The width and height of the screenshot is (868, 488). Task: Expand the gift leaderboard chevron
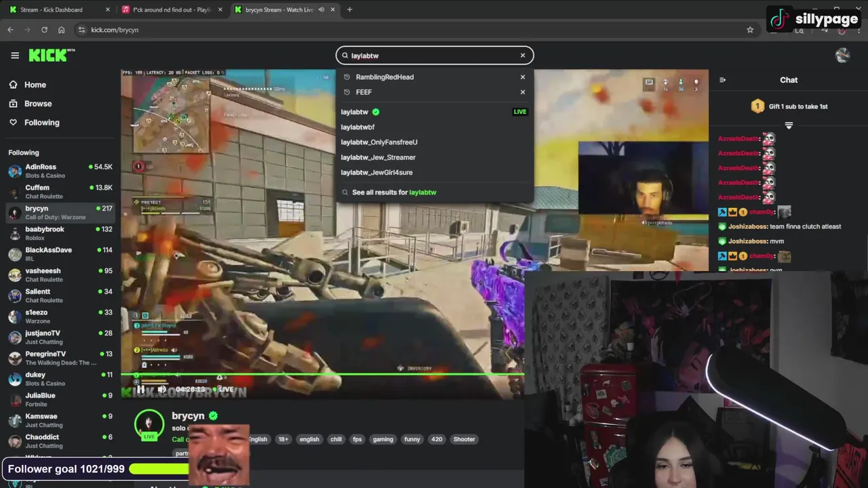pyautogui.click(x=789, y=125)
